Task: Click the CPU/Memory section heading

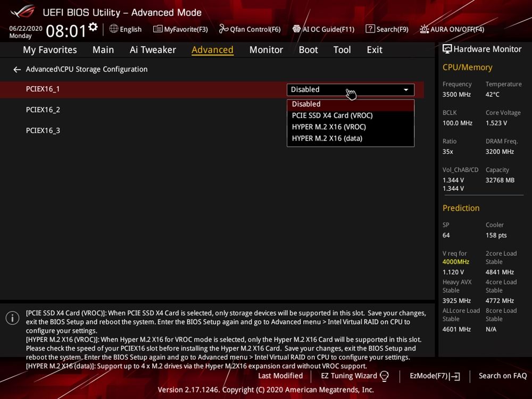Action: click(467, 68)
